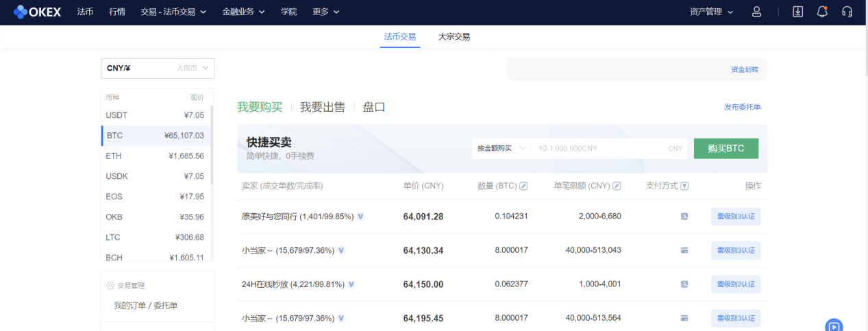This screenshot has height=331, width=868.
Task: Click bank card icon in the 64,130.34 row
Action: tap(684, 250)
